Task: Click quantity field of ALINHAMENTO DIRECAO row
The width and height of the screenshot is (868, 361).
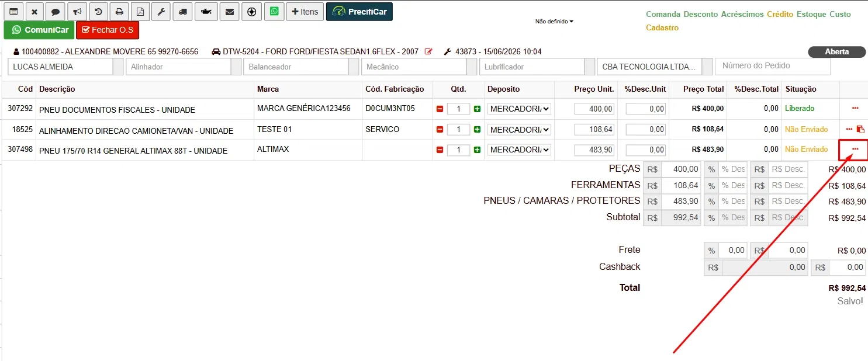Action: pos(459,129)
